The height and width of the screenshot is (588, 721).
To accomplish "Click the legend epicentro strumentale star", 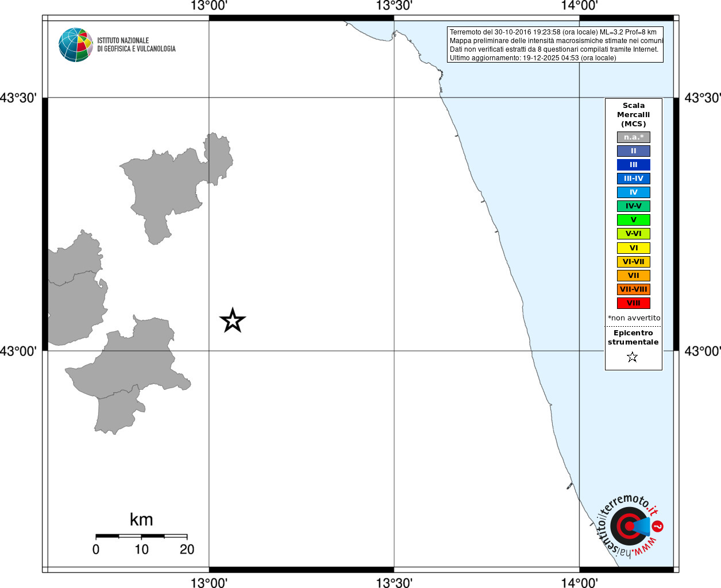I will pos(633,357).
